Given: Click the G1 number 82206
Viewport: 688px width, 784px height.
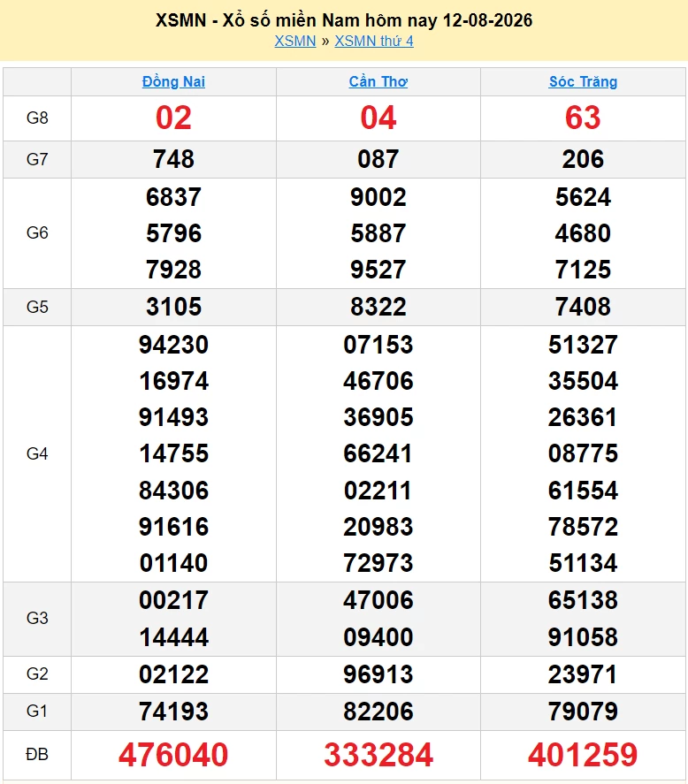Looking at the screenshot, I should click(378, 712).
